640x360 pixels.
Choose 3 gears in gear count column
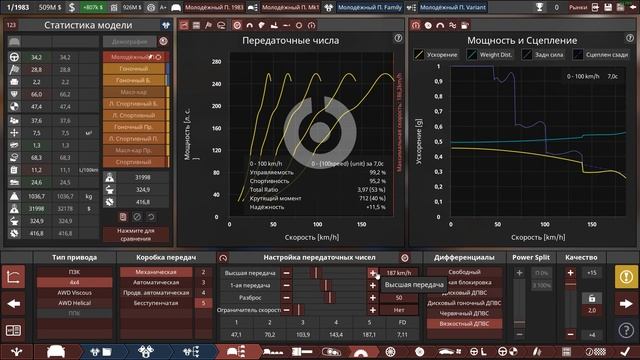(203, 282)
